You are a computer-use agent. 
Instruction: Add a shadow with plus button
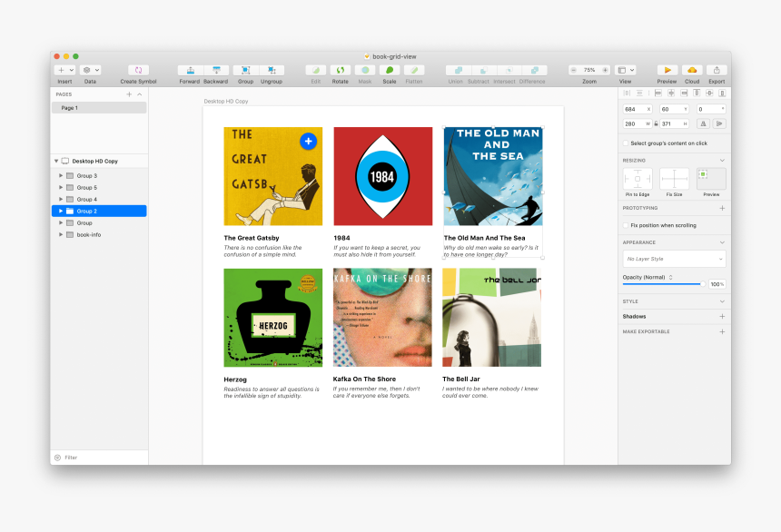[722, 316]
